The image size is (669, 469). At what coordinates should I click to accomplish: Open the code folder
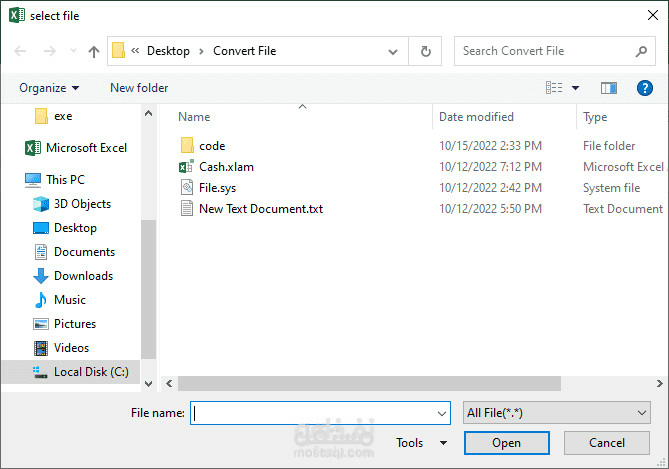click(x=212, y=146)
